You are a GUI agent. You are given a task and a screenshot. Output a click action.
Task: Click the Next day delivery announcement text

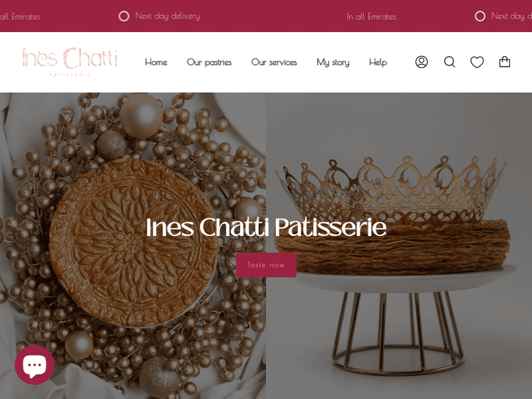point(167,16)
